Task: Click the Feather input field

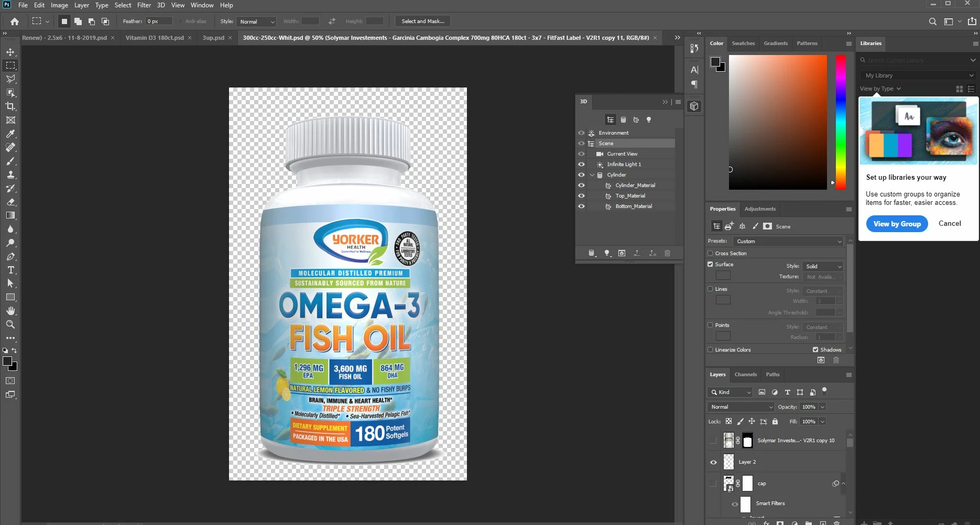Action: coord(159,21)
